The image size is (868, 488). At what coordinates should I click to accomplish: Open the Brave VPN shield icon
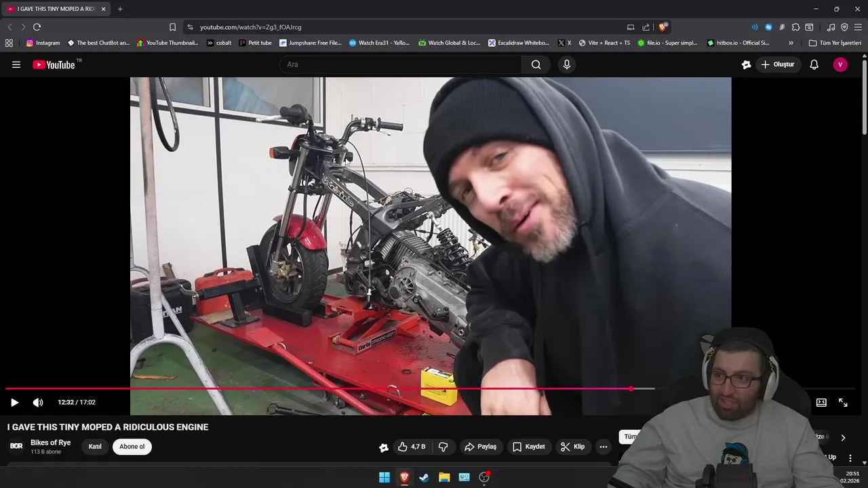[844, 27]
